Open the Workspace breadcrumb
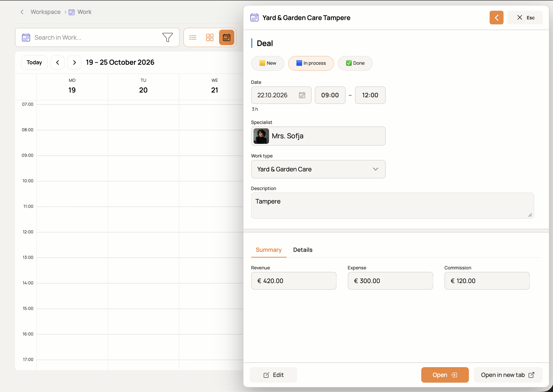The width and height of the screenshot is (553, 392). 46,12
